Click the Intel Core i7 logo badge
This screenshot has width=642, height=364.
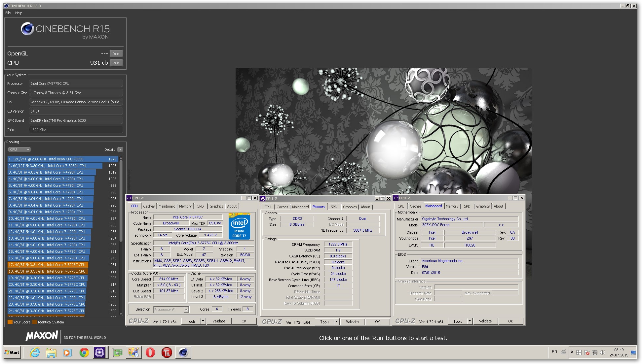239,226
